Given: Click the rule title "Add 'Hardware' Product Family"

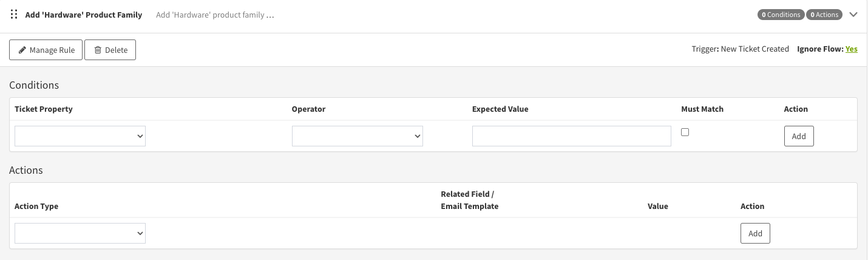Looking at the screenshot, I should tap(84, 15).
